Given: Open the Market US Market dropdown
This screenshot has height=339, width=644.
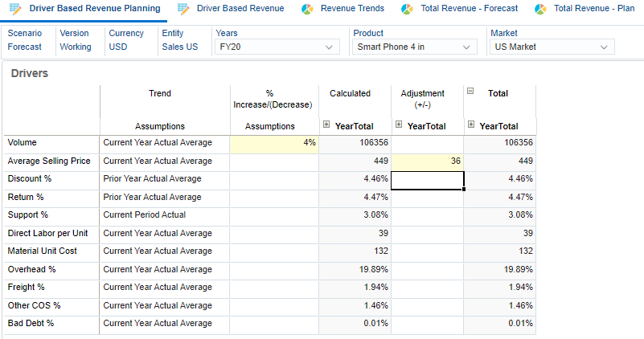Looking at the screenshot, I should coord(552,47).
